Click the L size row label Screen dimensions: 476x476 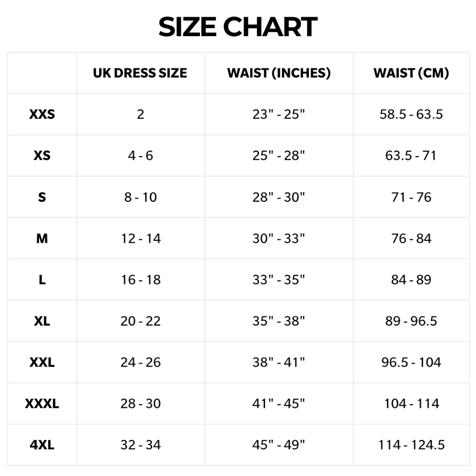42,280
